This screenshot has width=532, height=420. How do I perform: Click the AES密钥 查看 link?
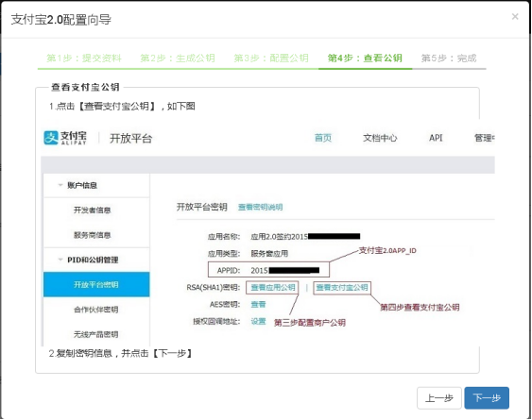pyautogui.click(x=258, y=305)
